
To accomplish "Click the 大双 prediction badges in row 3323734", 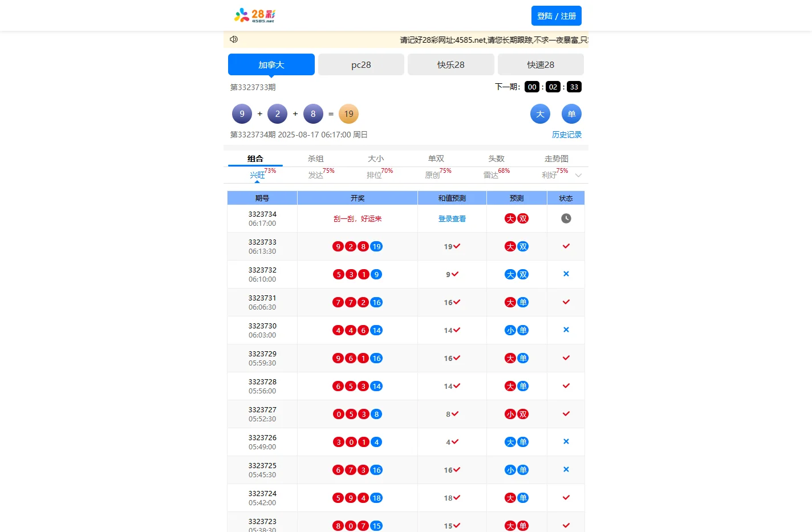I will pos(517,218).
